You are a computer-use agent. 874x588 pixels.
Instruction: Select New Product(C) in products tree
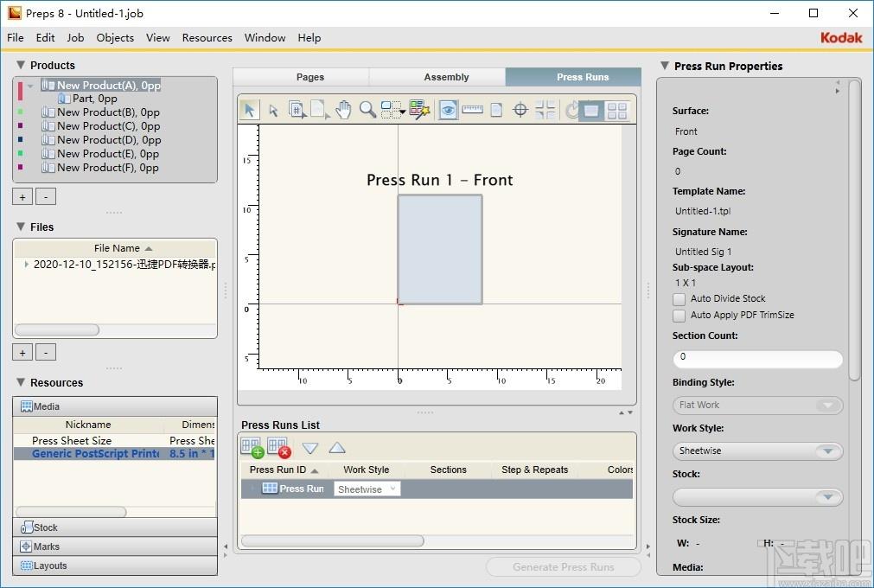click(108, 126)
